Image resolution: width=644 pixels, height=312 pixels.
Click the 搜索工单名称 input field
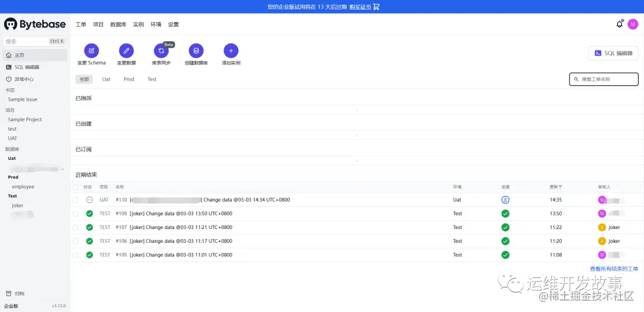click(x=603, y=79)
